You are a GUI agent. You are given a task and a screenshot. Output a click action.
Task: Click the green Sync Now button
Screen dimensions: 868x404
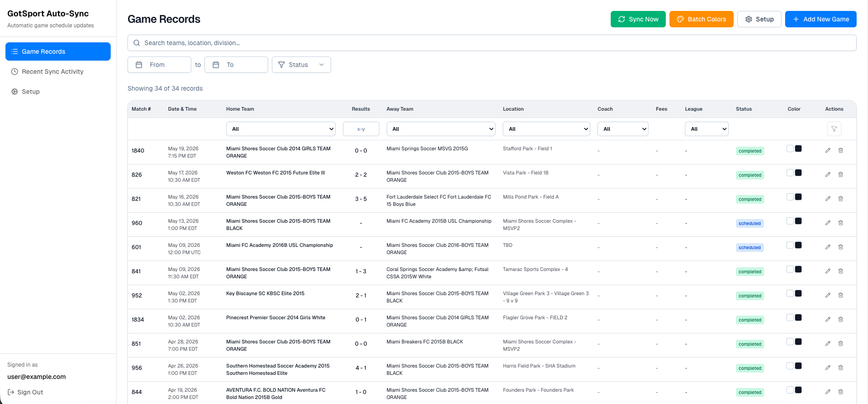[638, 19]
